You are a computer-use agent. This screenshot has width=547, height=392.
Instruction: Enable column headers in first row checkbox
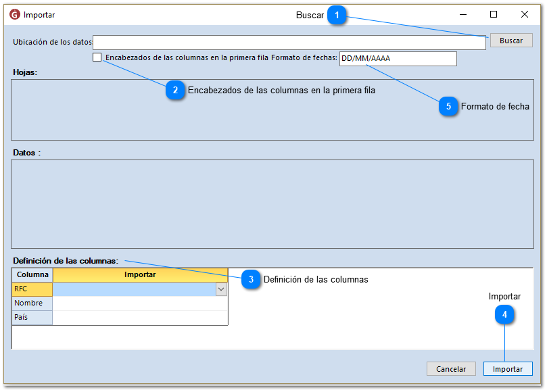pos(97,58)
